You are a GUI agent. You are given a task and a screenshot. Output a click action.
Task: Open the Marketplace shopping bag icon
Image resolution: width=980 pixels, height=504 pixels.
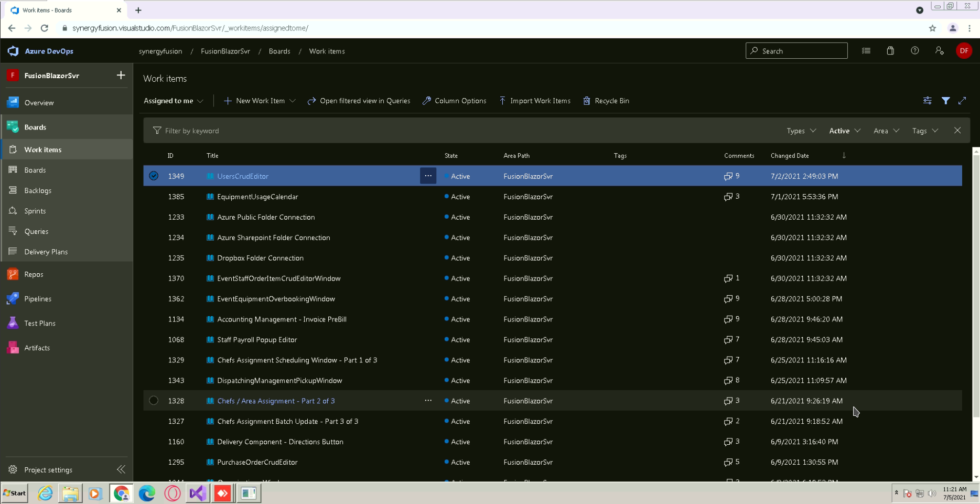(890, 51)
